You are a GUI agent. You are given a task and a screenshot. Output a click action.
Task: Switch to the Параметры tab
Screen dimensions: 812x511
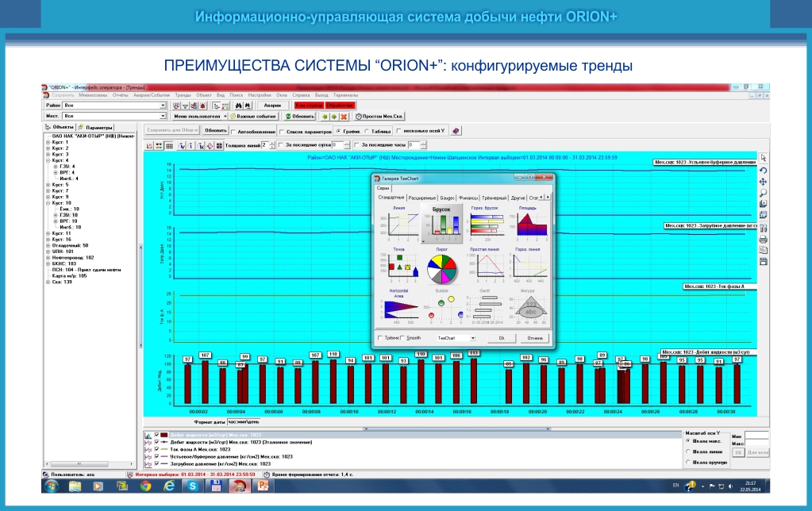click(x=97, y=128)
